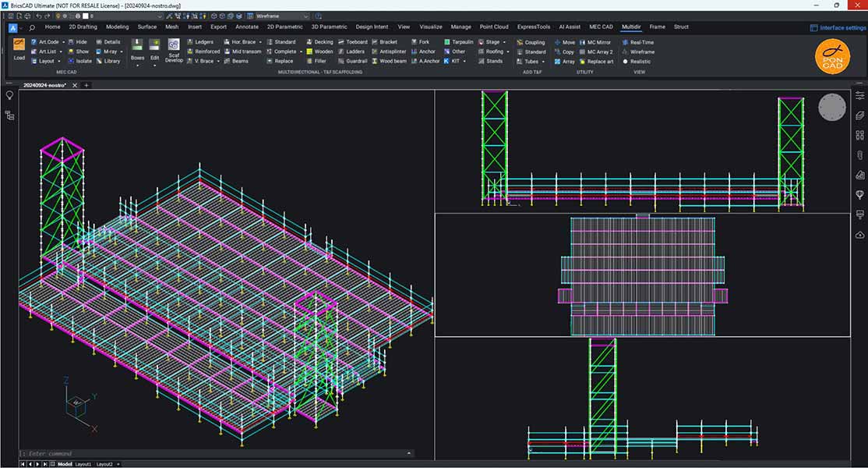Use the MC Mirror utility
Viewport: 868px width, 468px height.
[598, 43]
